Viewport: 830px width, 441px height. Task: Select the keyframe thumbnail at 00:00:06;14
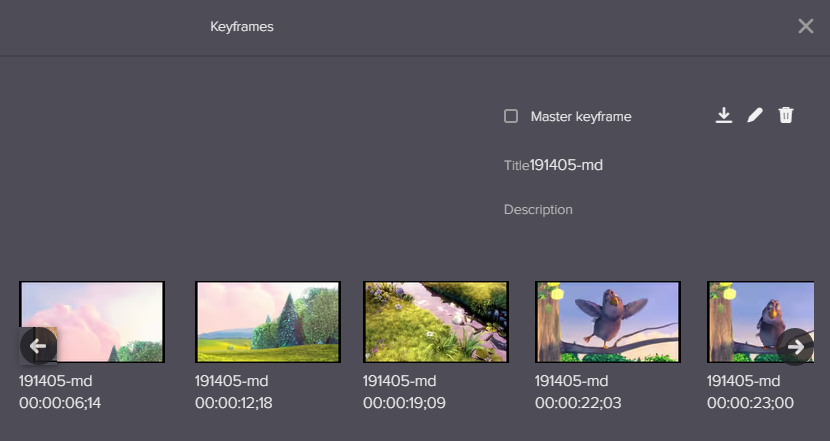92,322
